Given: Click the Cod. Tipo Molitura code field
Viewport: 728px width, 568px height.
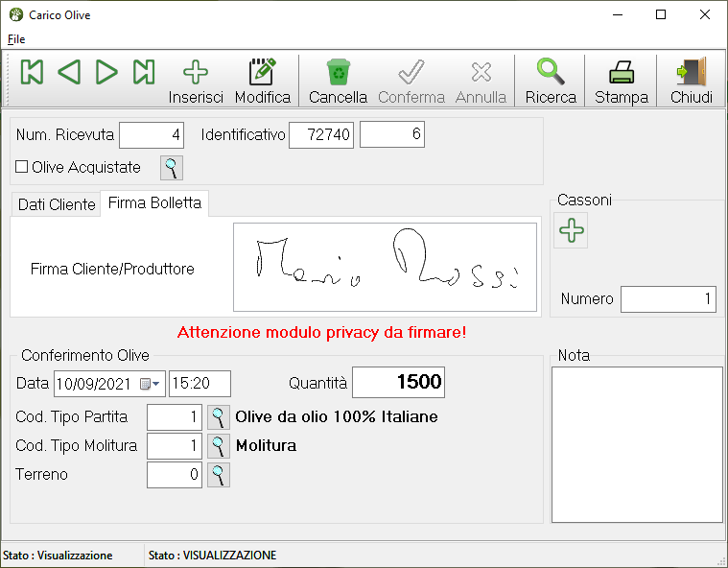Looking at the screenshot, I should pos(175,446).
